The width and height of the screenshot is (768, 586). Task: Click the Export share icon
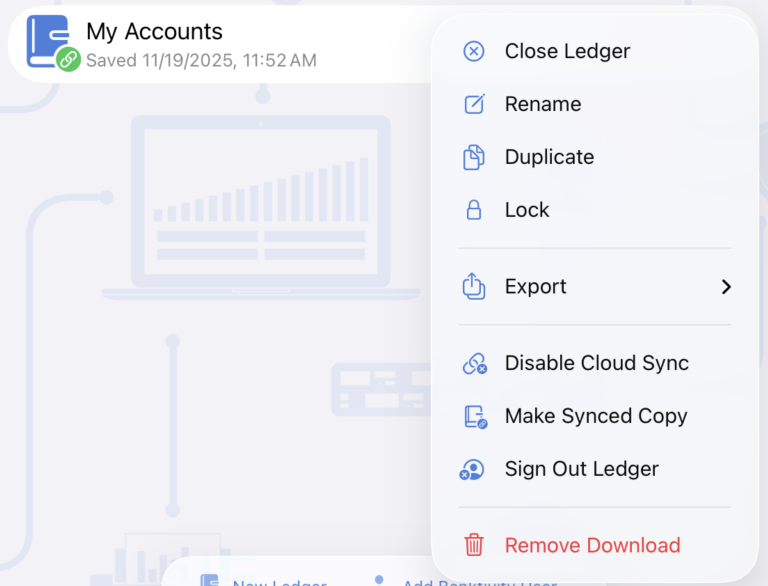(474, 286)
